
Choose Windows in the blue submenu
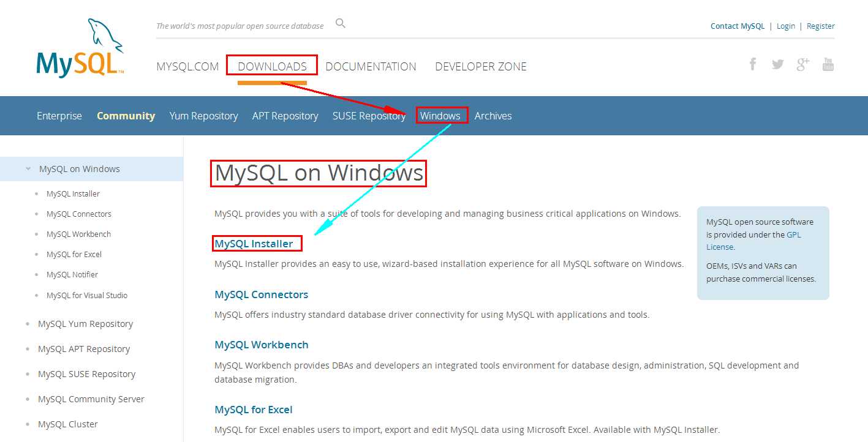coord(440,116)
